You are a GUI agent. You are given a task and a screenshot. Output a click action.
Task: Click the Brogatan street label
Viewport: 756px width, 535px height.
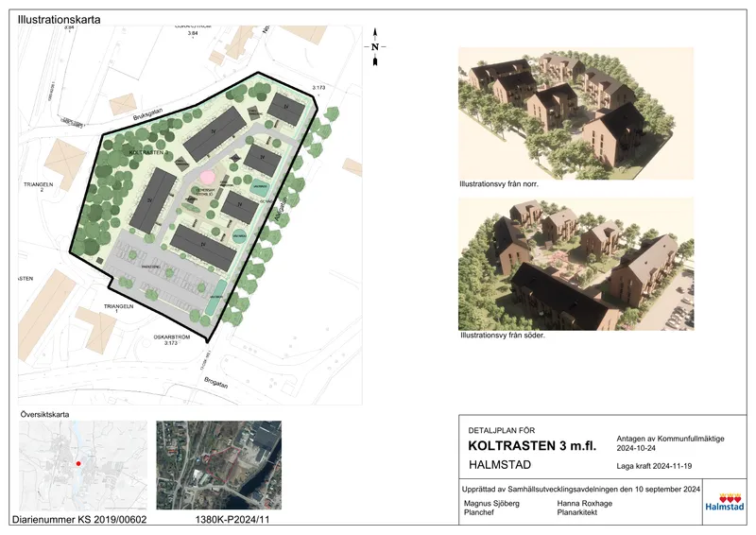click(215, 383)
